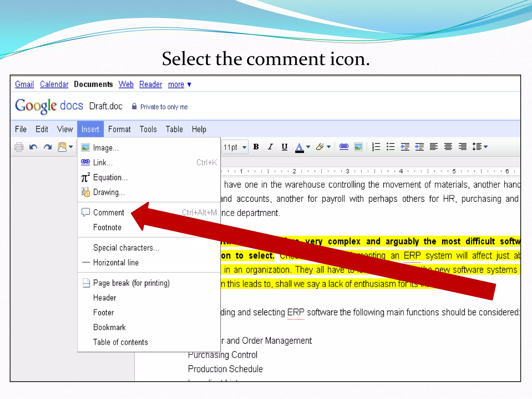The height and width of the screenshot is (399, 532).
Task: Click the highlight color marker icon
Action: [x=320, y=147]
